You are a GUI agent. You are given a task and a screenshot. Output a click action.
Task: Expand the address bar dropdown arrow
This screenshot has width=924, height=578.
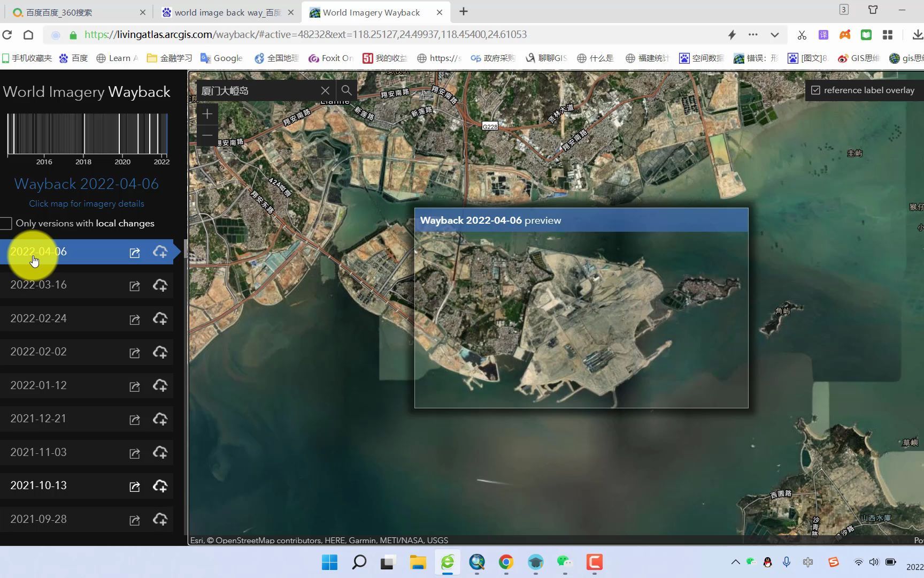coord(774,35)
